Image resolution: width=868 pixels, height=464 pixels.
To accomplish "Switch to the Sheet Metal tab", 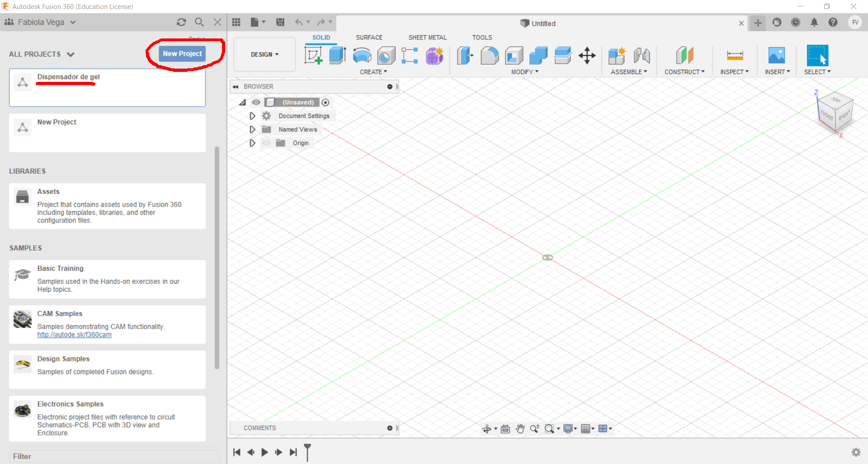I will click(427, 37).
